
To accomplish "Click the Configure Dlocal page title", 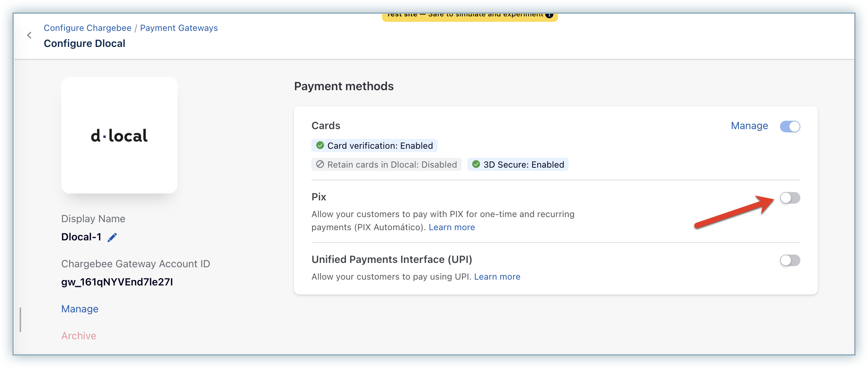I will [84, 44].
